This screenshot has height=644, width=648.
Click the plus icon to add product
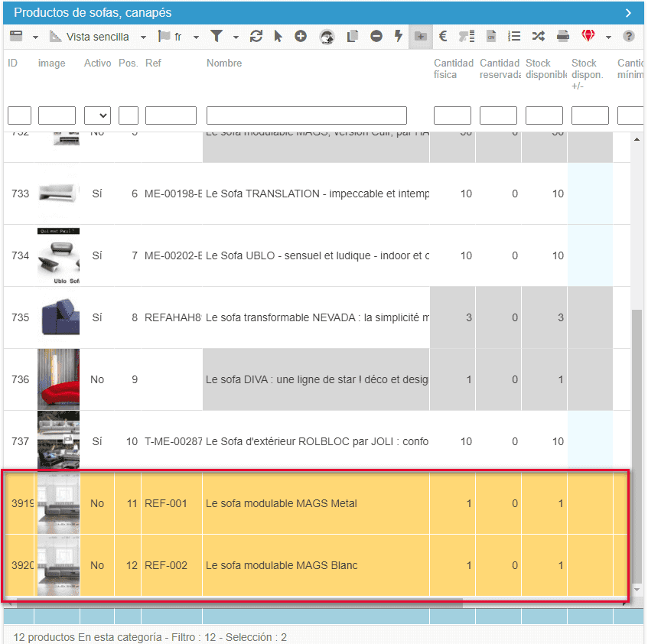(301, 36)
